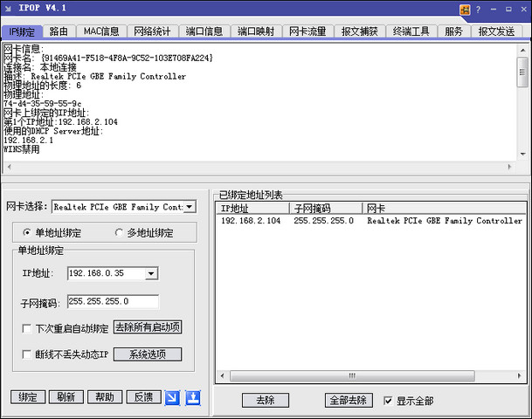
Task: Select the IP绑定 tab
Action: pyautogui.click(x=22, y=31)
